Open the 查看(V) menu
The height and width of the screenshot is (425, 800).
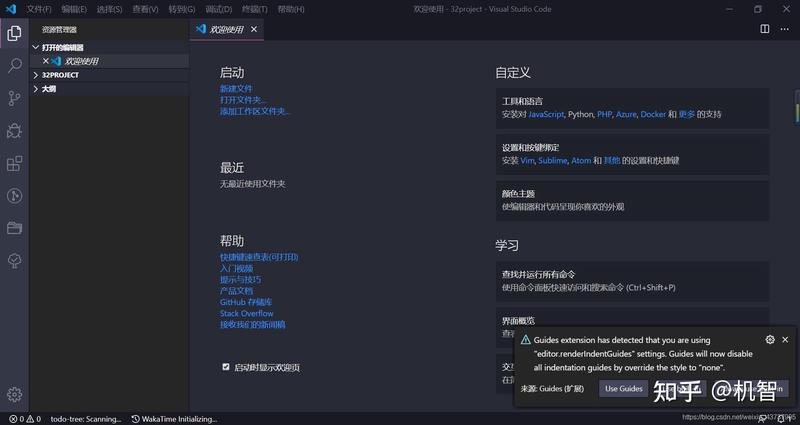point(145,9)
